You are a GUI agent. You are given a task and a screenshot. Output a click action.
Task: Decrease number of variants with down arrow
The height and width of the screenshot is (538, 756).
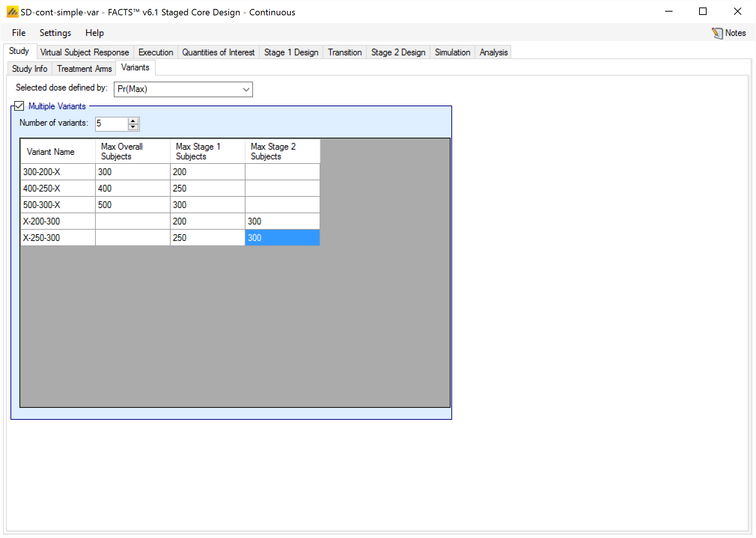[x=133, y=127]
